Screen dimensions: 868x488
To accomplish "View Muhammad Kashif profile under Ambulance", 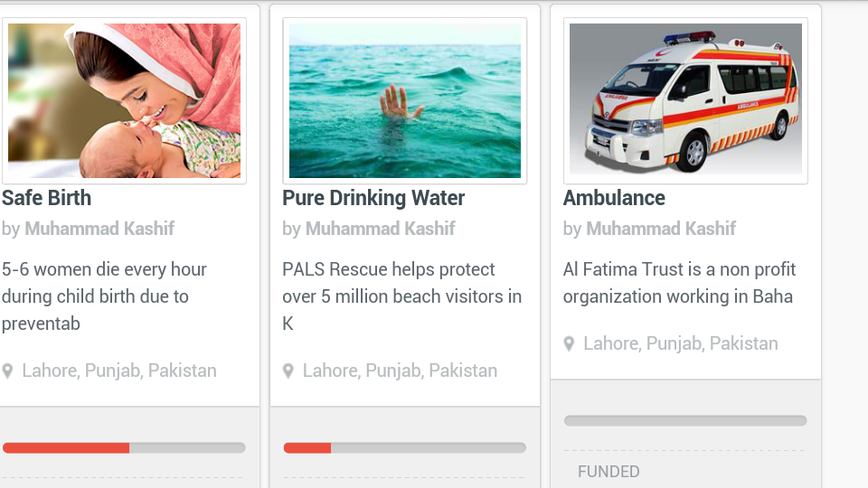I will point(661,229).
